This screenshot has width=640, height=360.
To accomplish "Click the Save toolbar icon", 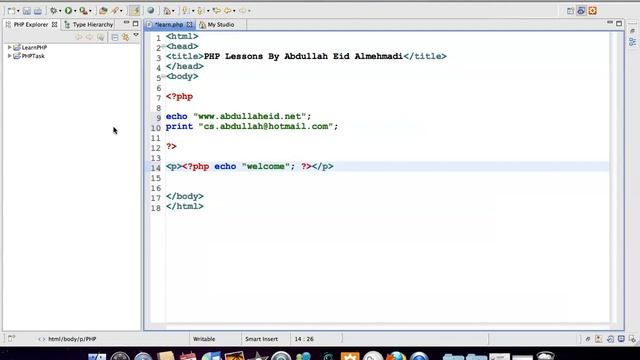I will coord(27,11).
